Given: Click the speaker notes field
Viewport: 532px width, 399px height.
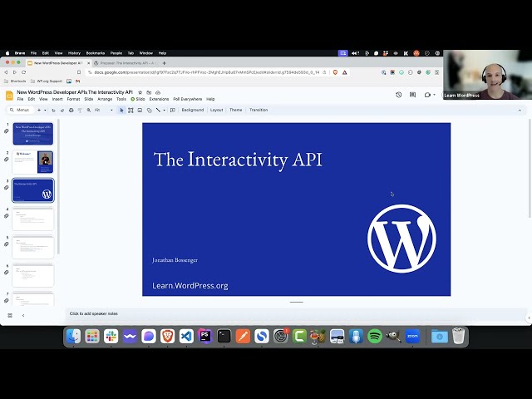Looking at the screenshot, I should click(295, 314).
